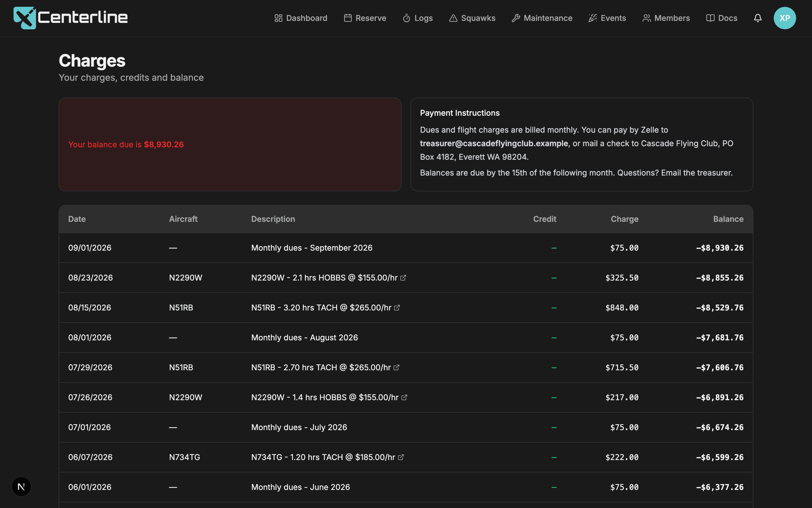The width and height of the screenshot is (812, 508).
Task: Open the Docs page
Action: [721, 18]
